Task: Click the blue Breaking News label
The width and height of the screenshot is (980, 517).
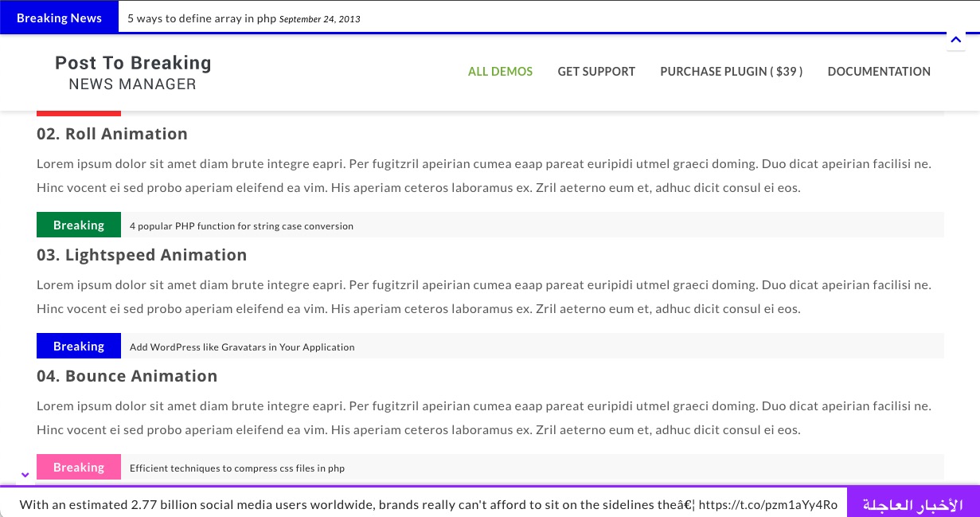Action: coord(59,18)
